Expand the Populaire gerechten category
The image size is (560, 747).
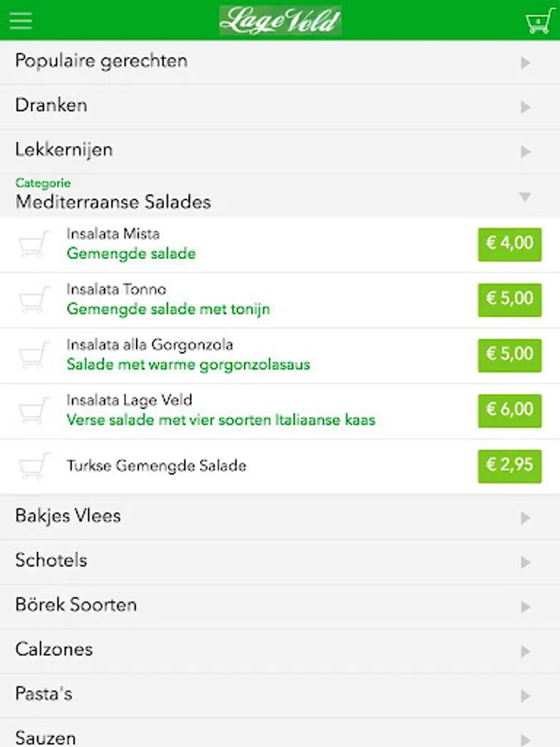click(x=280, y=61)
